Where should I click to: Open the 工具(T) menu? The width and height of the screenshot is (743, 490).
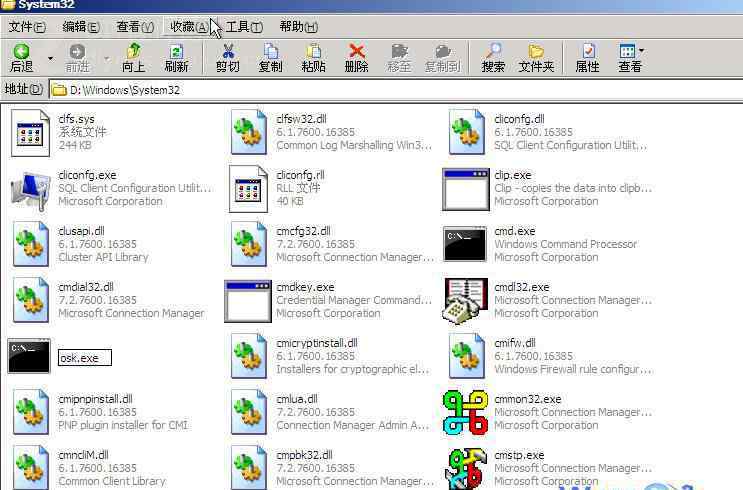tap(244, 27)
